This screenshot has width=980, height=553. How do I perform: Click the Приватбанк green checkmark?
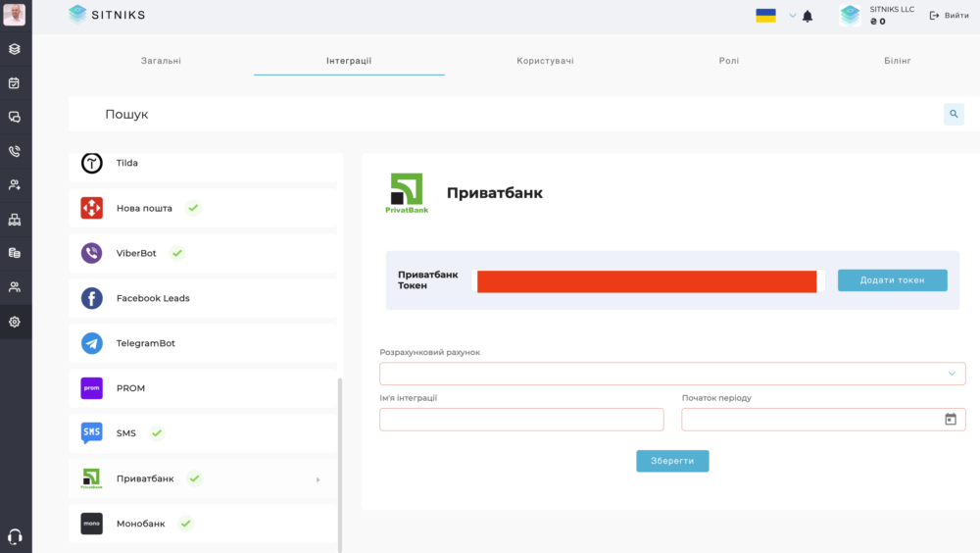pos(195,478)
